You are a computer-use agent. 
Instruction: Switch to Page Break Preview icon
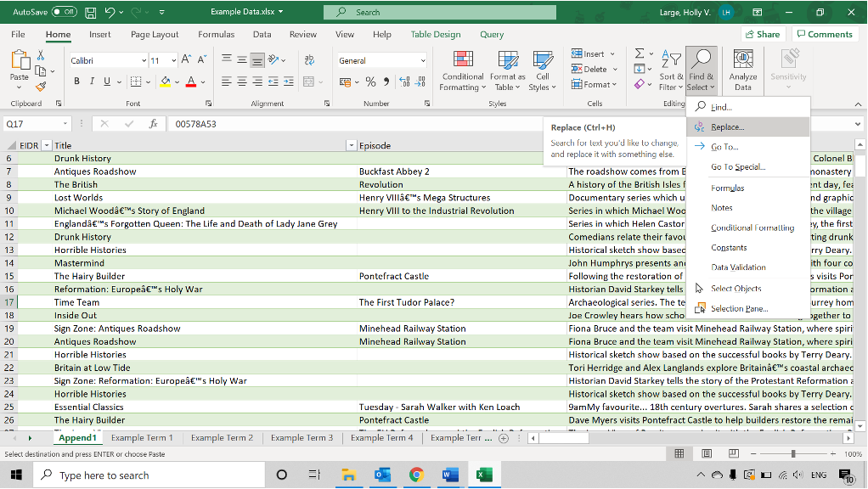coord(734,453)
